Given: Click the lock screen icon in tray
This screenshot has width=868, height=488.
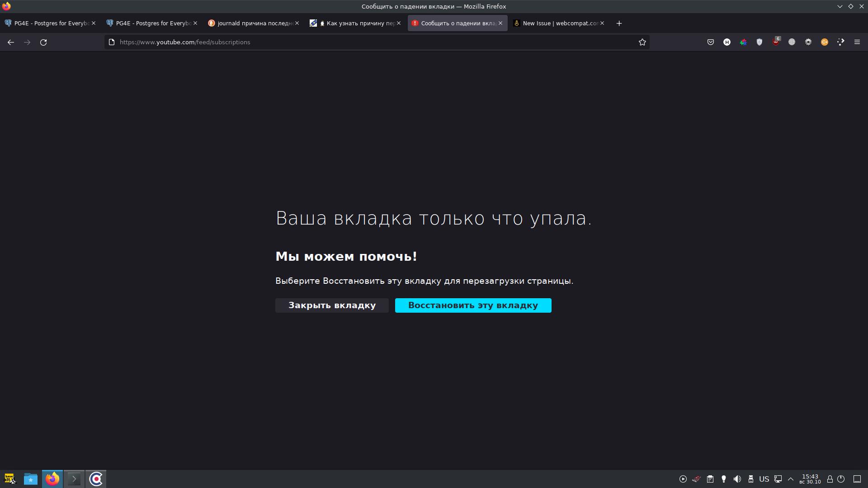Looking at the screenshot, I should tap(830, 479).
